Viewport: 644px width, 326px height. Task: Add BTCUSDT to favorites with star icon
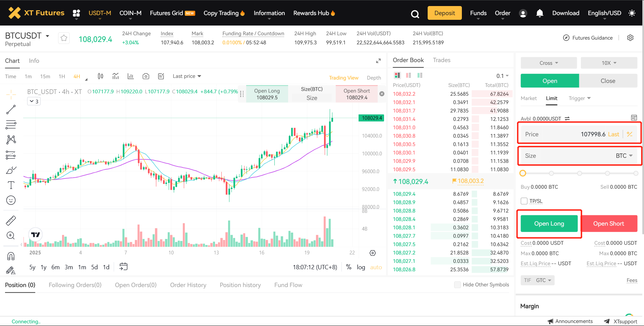pos(64,38)
